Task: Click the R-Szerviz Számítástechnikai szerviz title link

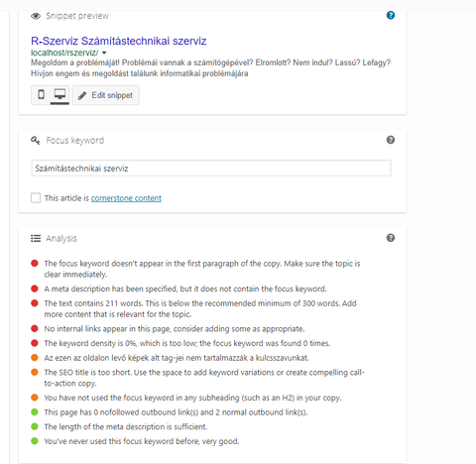Action: (x=119, y=41)
